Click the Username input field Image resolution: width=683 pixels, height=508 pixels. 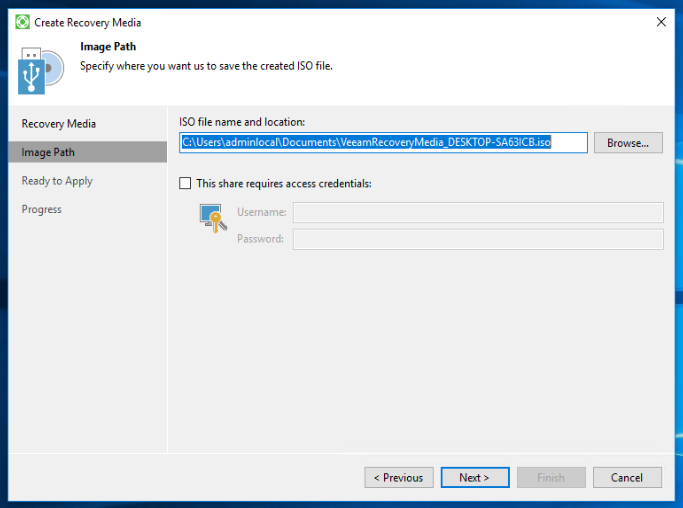click(478, 212)
